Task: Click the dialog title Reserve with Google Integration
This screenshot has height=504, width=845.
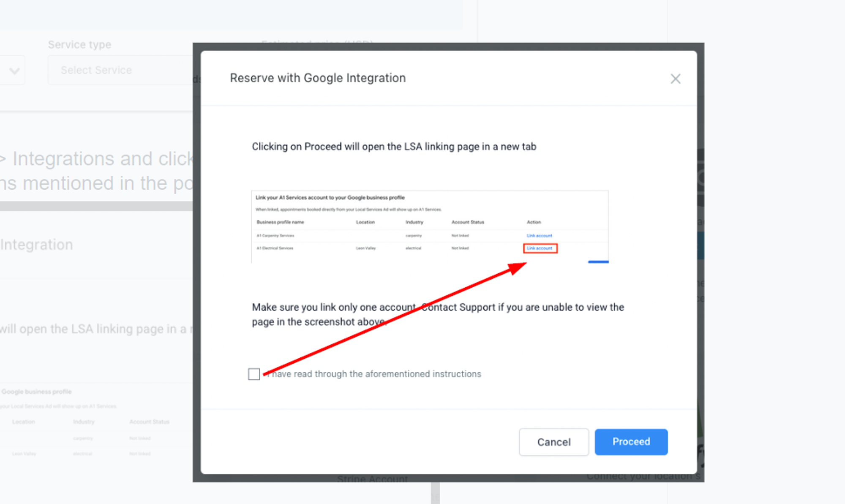Action: tap(318, 78)
